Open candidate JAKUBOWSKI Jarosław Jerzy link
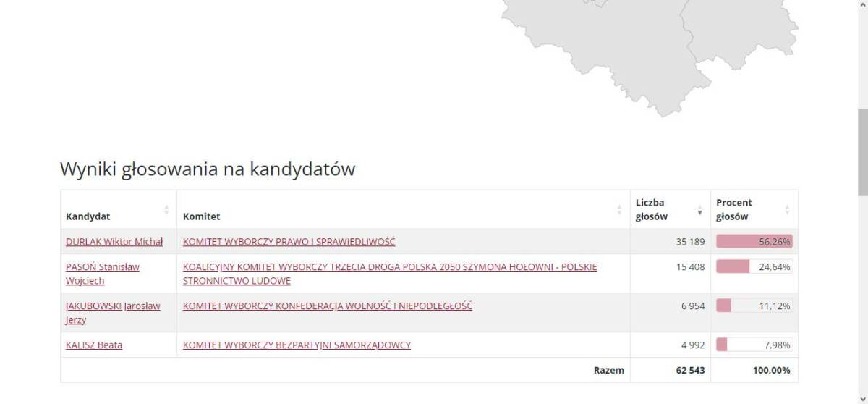 [113, 313]
